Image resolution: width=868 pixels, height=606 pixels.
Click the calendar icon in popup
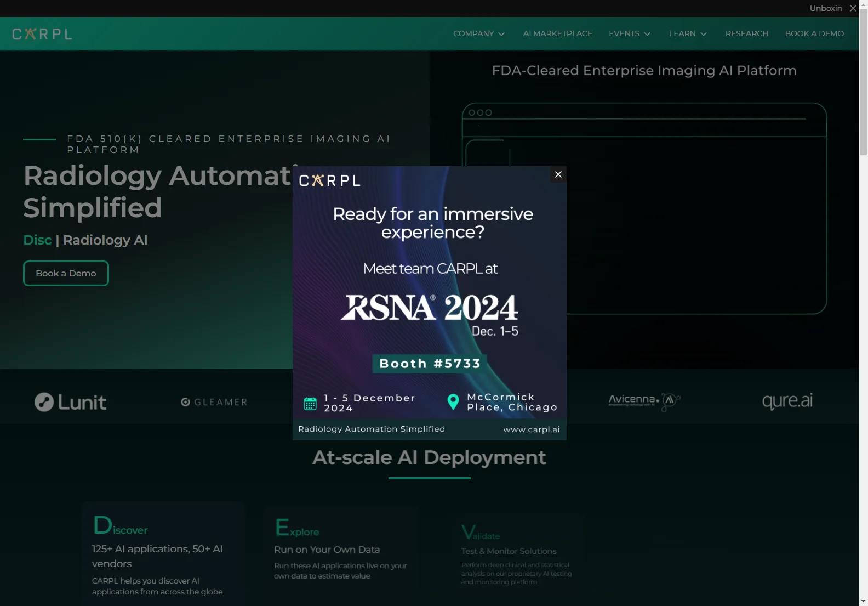tap(310, 403)
